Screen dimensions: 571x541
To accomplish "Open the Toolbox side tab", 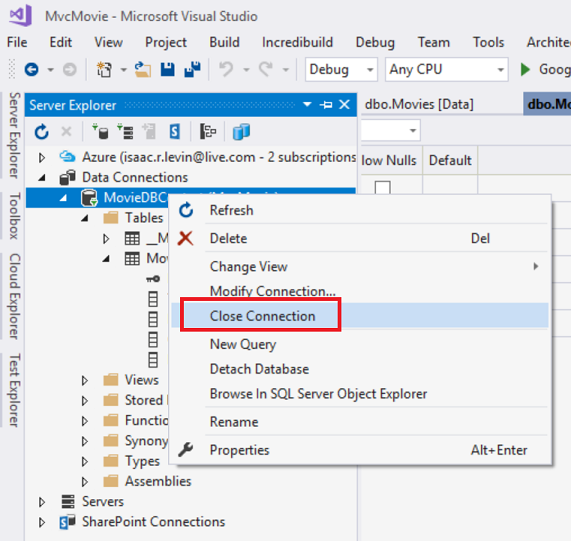I will point(14,216).
